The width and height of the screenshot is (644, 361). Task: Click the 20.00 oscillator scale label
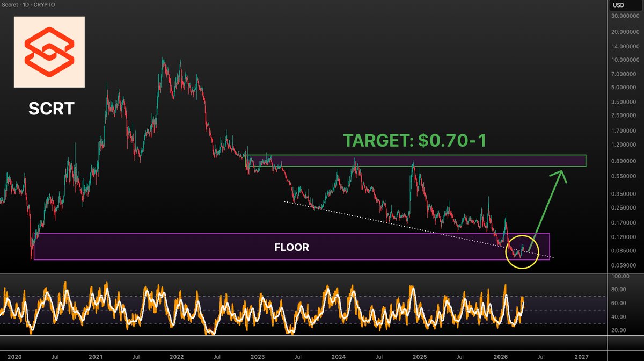[620, 330]
